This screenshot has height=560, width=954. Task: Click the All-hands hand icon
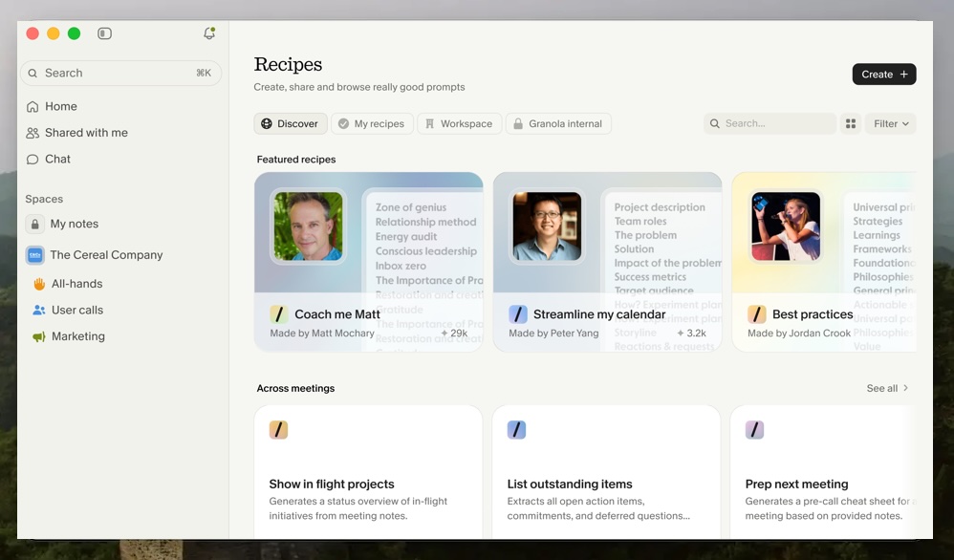[x=39, y=283]
